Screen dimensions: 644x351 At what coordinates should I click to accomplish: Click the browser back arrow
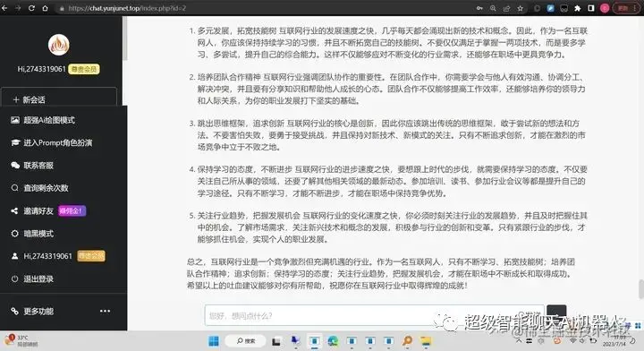point(4,8)
